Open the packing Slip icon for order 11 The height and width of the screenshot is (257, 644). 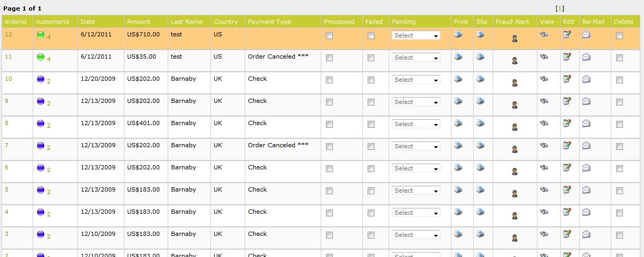click(480, 57)
